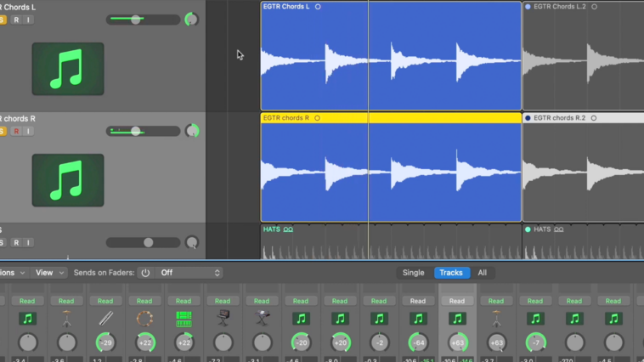The width and height of the screenshot is (644, 362).
Task: Click the Read button on the leftmost mixer channel
Action: click(27, 301)
